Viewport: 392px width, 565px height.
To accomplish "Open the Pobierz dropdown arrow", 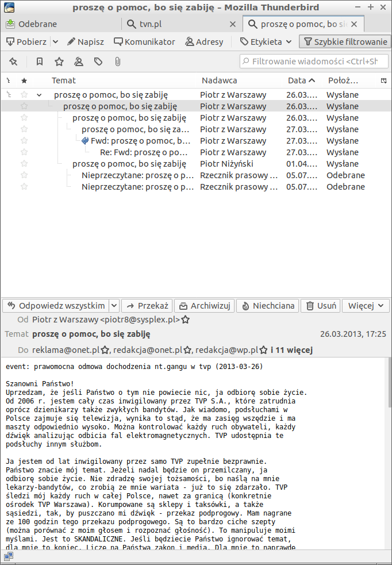I will [x=56, y=42].
